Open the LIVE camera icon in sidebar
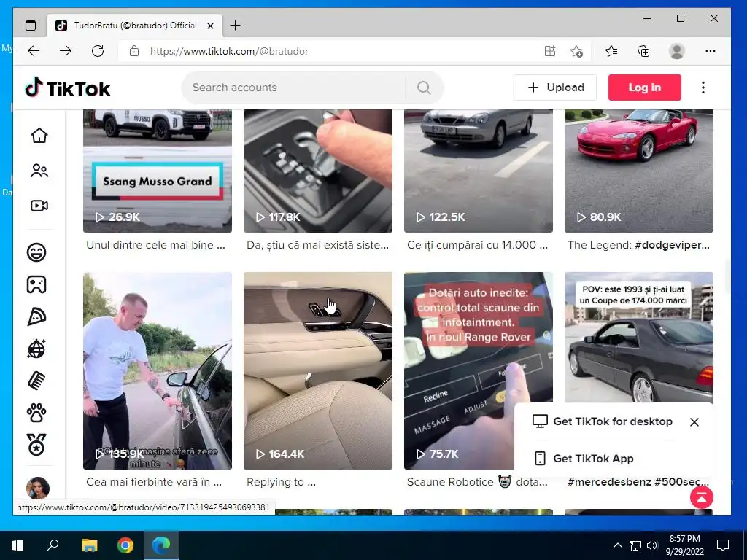The image size is (747, 560). click(39, 206)
